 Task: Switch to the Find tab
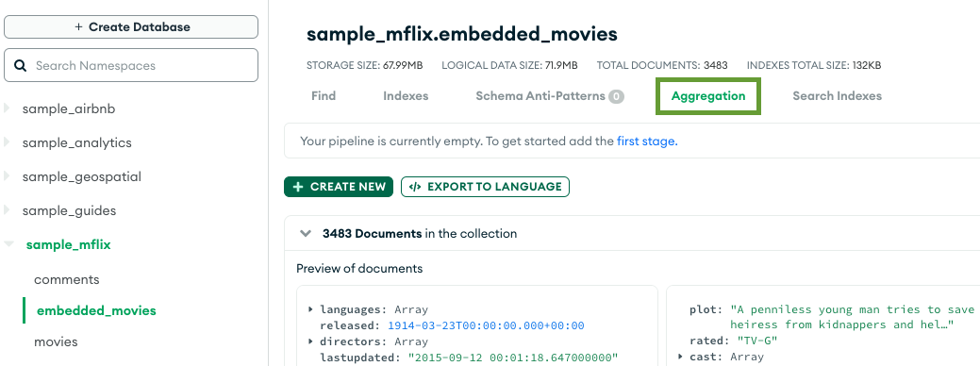point(324,95)
